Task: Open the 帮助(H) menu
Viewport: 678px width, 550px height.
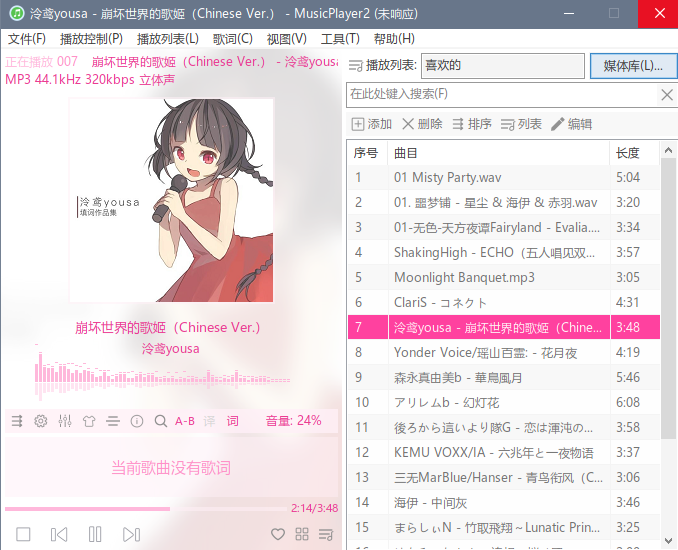Action: [394, 39]
